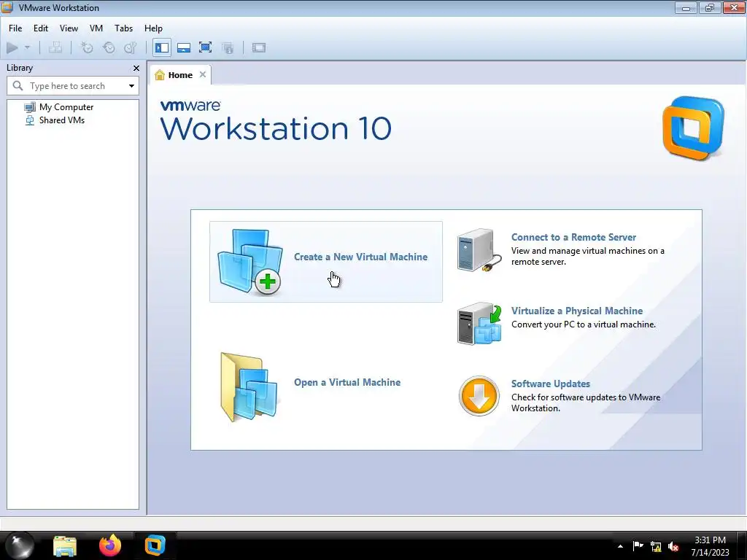Click Virtualize a Physical Machine link
The image size is (747, 560).
[x=577, y=311]
